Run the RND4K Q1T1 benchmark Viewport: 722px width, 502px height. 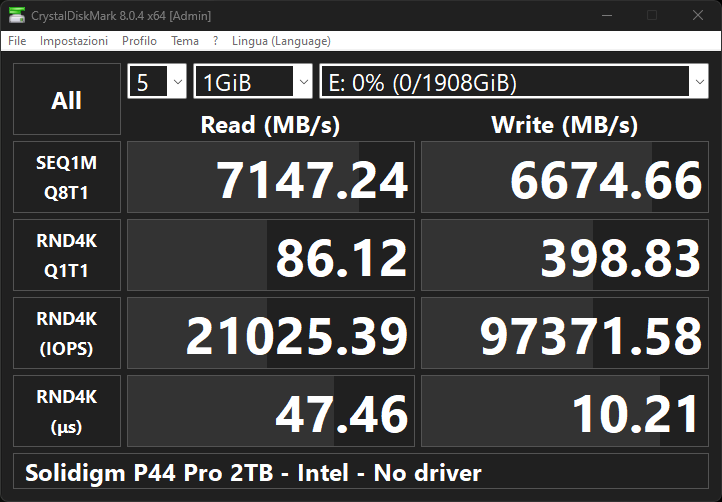coord(66,255)
